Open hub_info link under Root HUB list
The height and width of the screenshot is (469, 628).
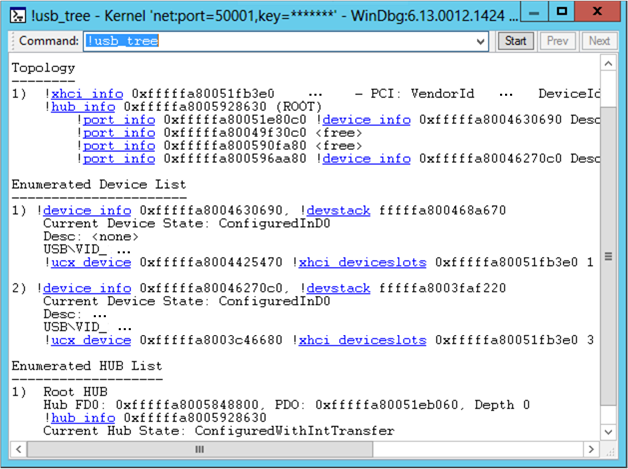[83, 418]
